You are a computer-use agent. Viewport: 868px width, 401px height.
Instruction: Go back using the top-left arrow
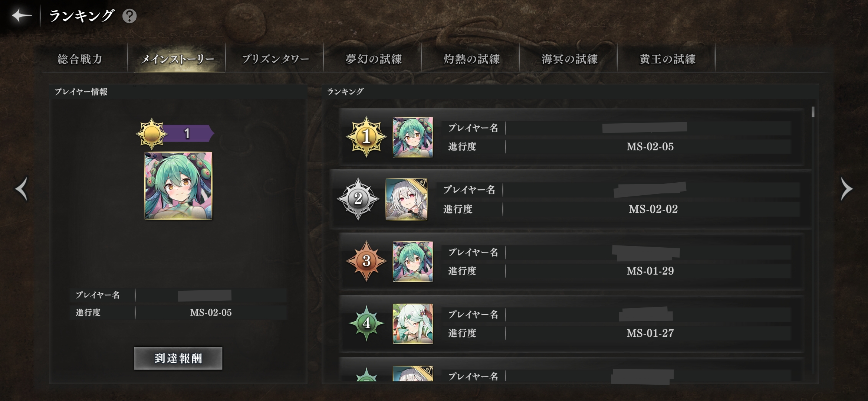(22, 16)
